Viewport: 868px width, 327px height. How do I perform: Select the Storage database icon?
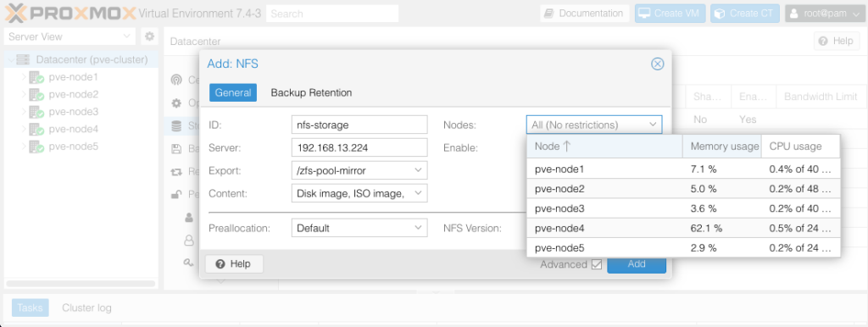click(x=176, y=126)
